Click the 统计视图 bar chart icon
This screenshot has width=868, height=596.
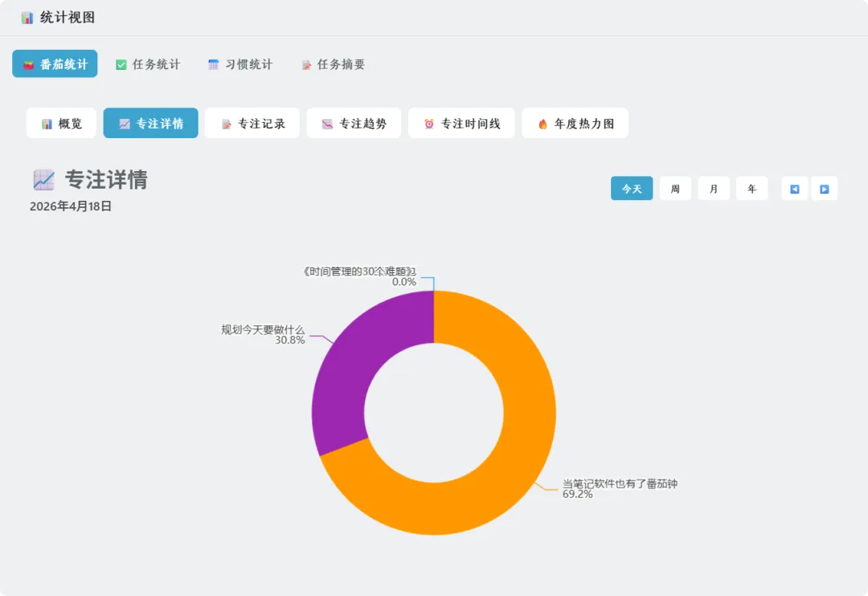[x=27, y=18]
